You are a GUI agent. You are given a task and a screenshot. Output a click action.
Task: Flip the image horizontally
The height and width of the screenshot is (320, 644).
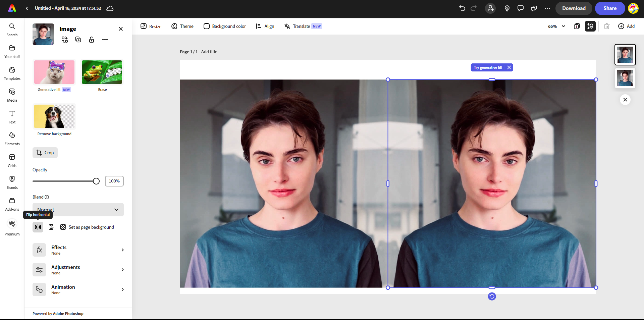[x=38, y=227]
